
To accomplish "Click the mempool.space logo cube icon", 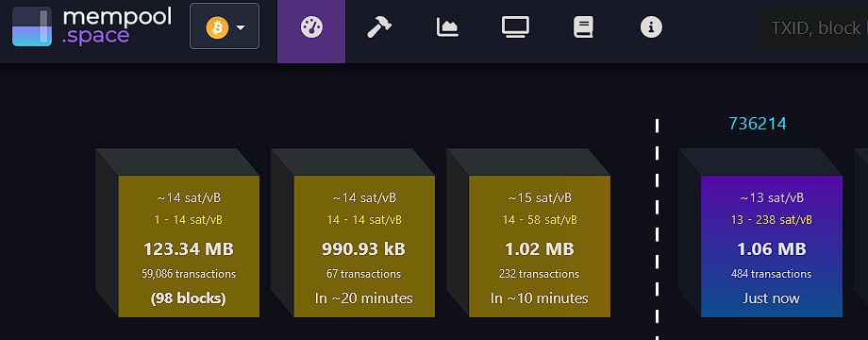I will (32, 26).
